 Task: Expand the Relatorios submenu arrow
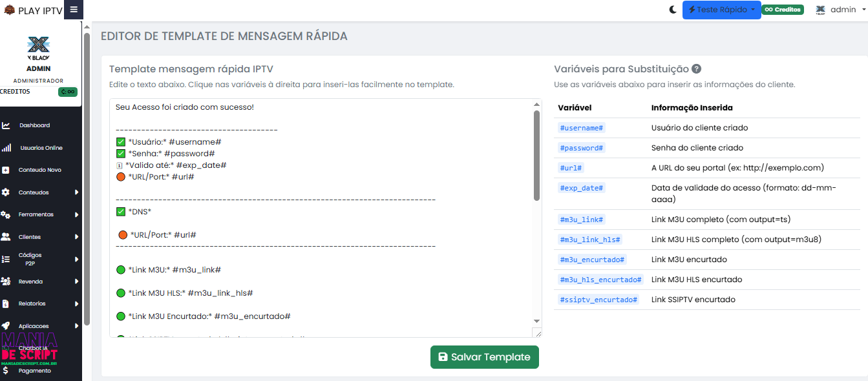pyautogui.click(x=76, y=304)
